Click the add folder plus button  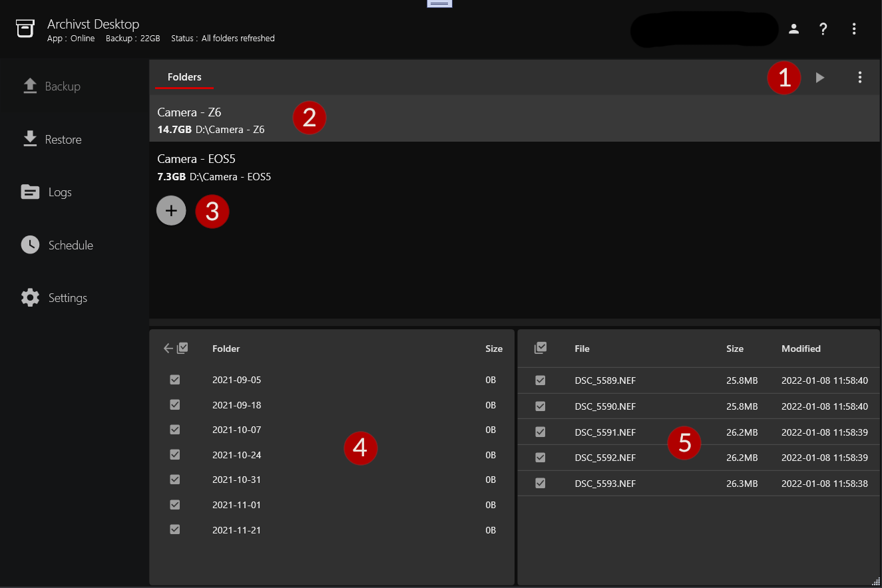[x=171, y=211]
